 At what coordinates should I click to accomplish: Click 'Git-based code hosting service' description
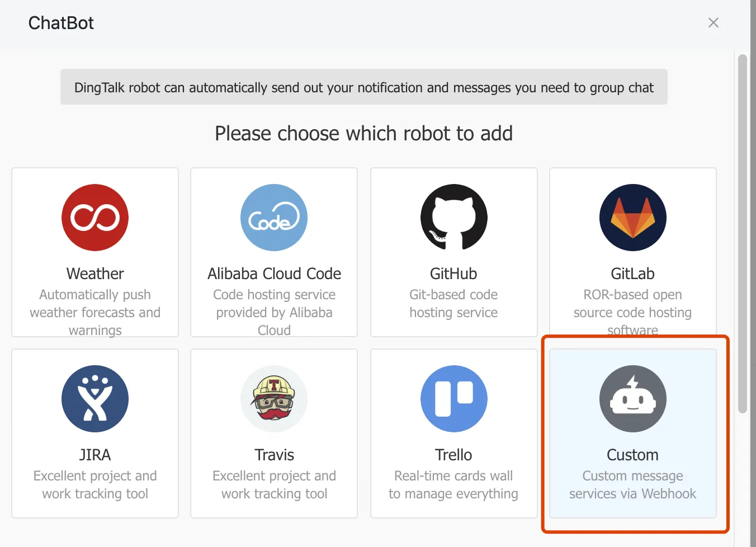pyautogui.click(x=453, y=304)
